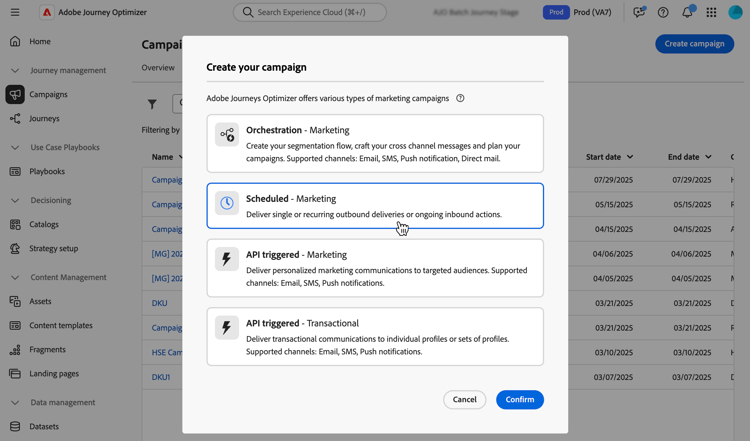
Task: Confirm the campaign type selection
Action: [519, 400]
